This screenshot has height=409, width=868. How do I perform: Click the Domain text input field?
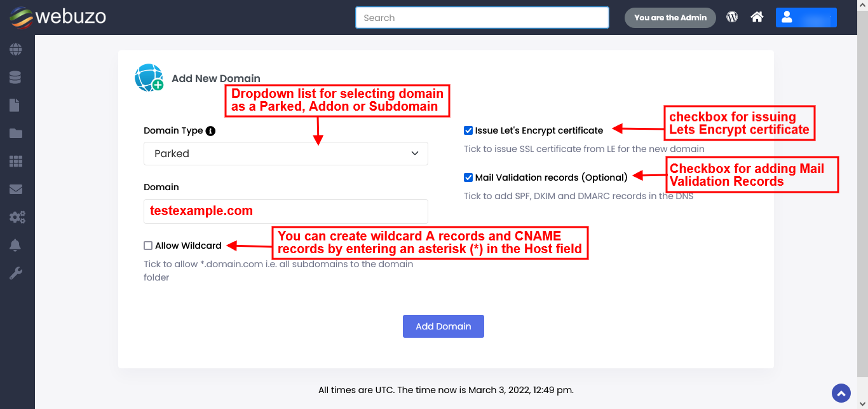tap(285, 211)
